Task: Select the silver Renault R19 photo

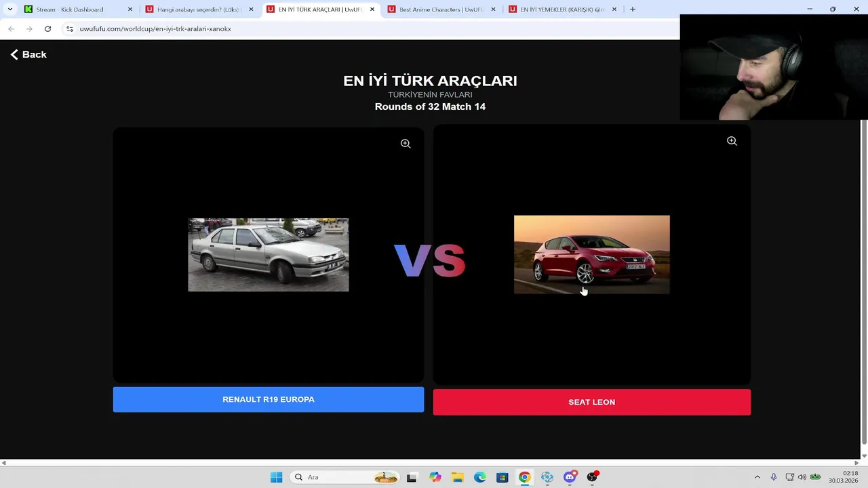Action: [269, 255]
